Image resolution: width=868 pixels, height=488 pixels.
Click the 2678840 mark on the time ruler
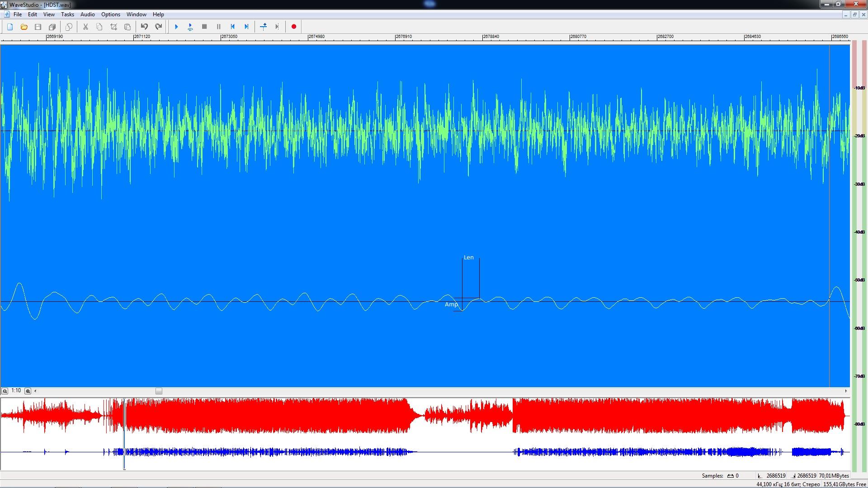click(491, 37)
